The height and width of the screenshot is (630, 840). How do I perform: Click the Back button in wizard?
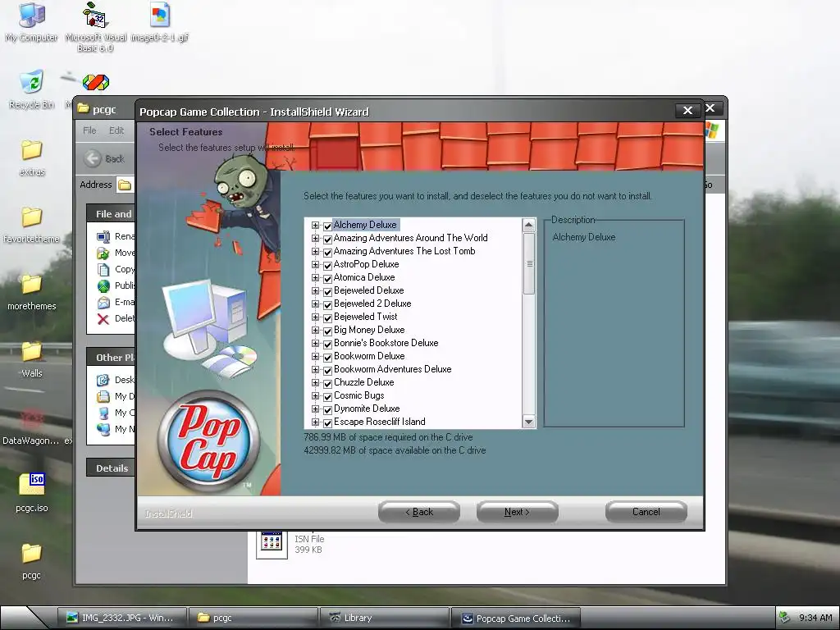coord(419,512)
